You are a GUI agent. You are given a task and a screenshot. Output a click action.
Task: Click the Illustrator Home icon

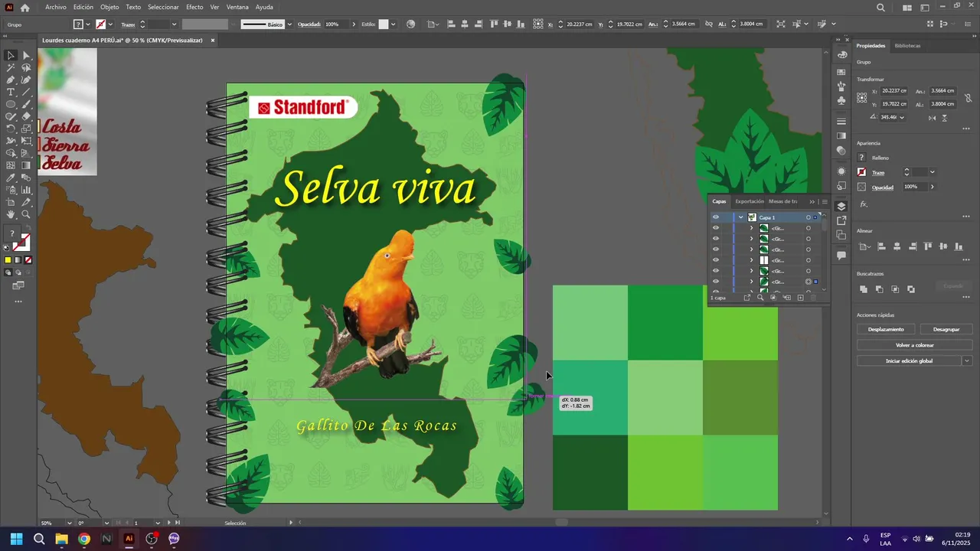24,7
